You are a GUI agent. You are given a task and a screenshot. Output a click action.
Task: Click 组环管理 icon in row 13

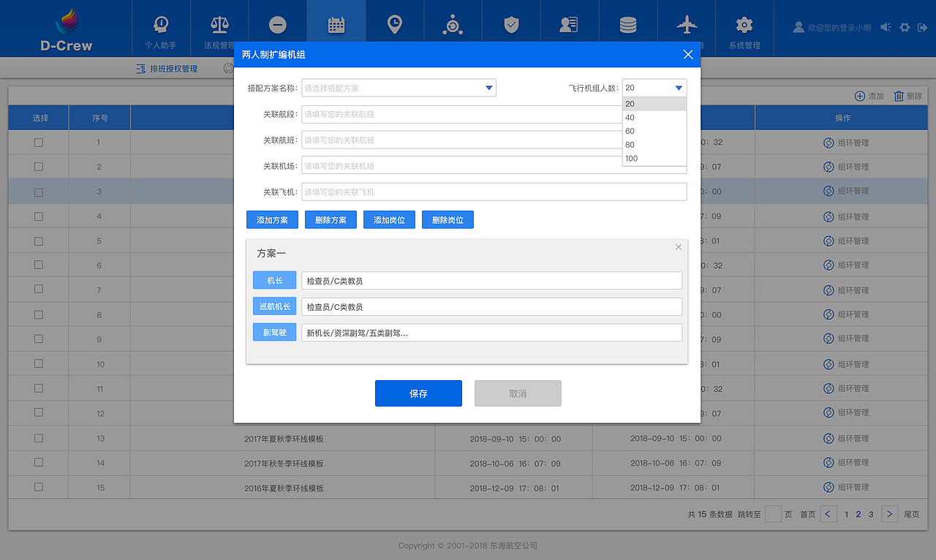pyautogui.click(x=829, y=438)
